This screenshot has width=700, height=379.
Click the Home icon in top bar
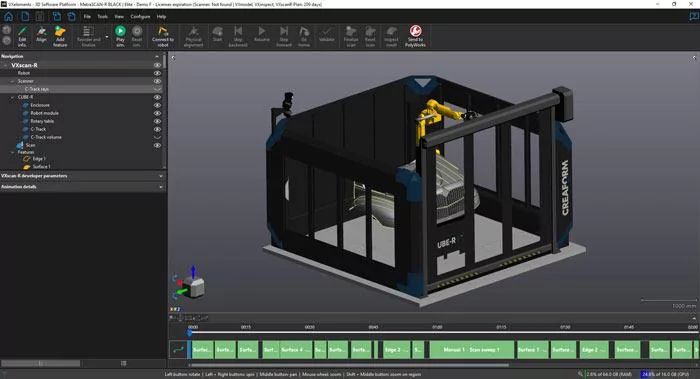click(x=8, y=17)
